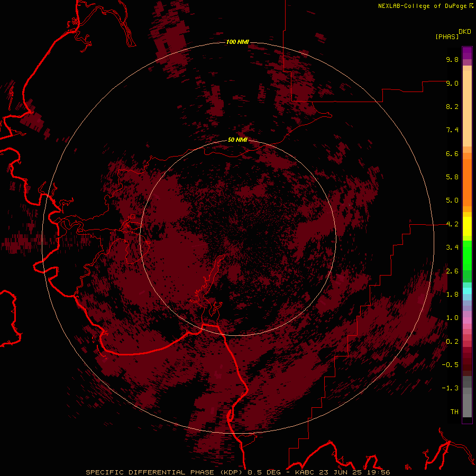
Task: Click the 100 NMI range ring label
Action: [237, 42]
